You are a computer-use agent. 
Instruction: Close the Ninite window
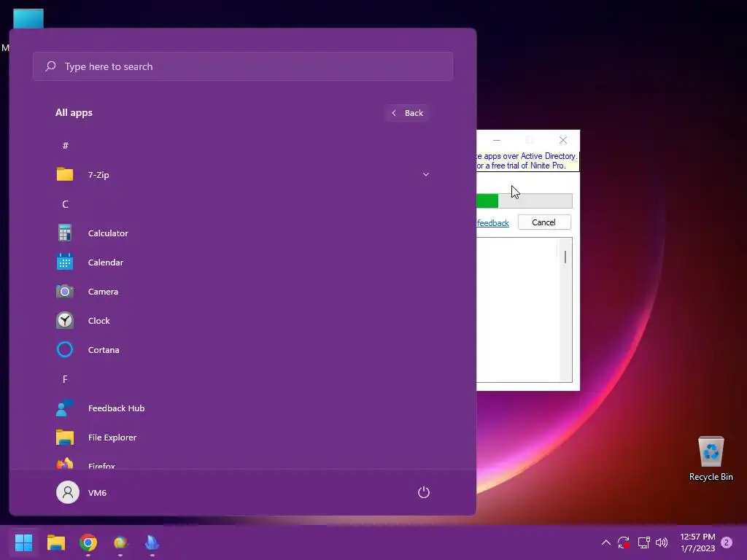pos(563,140)
